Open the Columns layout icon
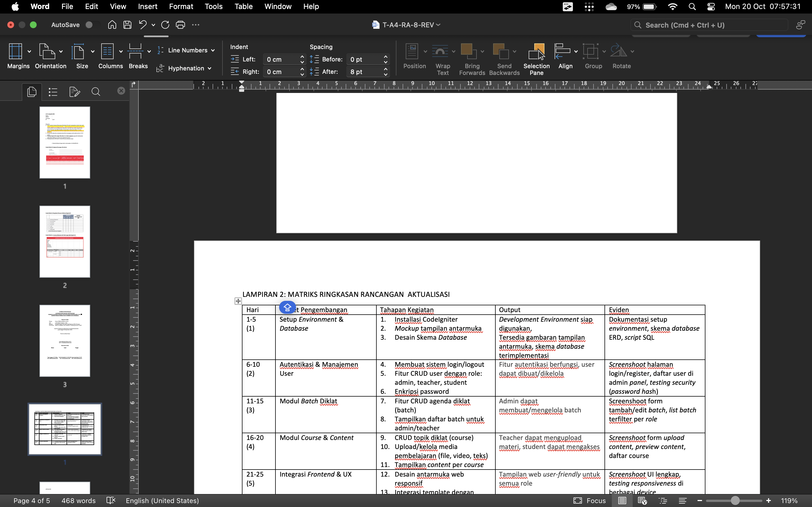The height and width of the screenshot is (507, 812). [x=107, y=51]
